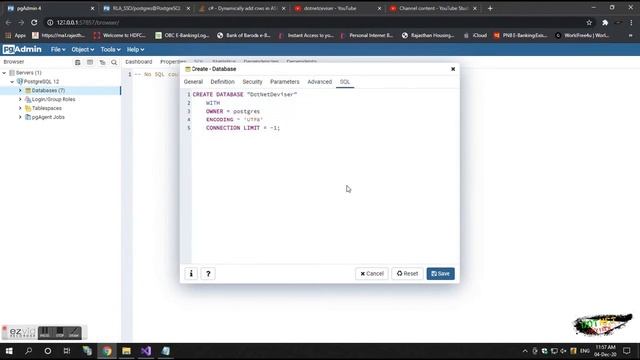The height and width of the screenshot is (360, 640).
Task: Switch to the Definition tab in dialog
Action: point(222,82)
